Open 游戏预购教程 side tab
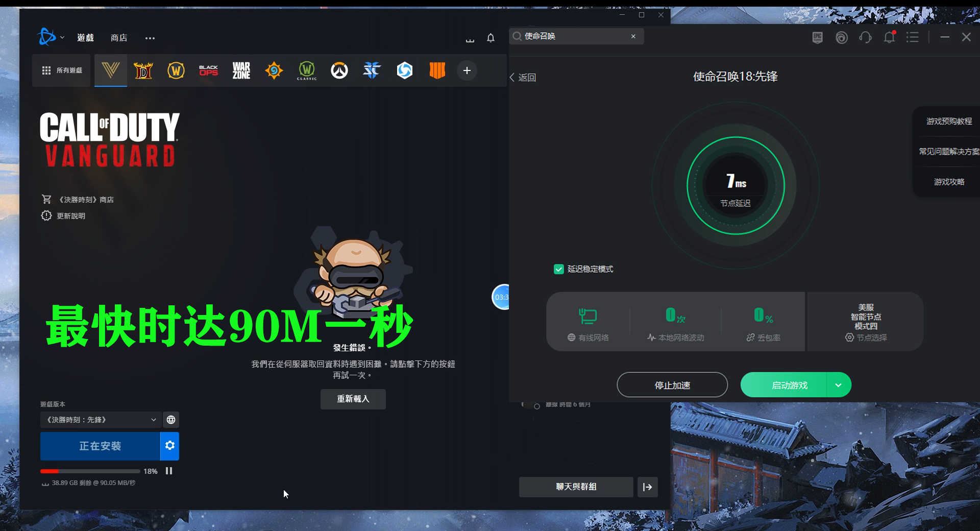Image resolution: width=980 pixels, height=531 pixels. click(x=949, y=122)
